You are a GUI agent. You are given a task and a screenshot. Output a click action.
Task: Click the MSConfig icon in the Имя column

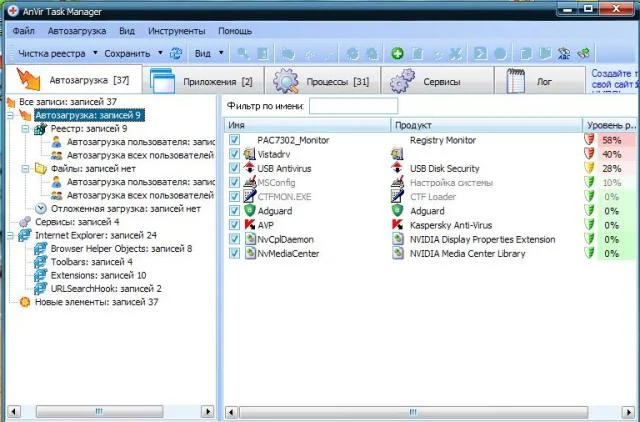(249, 182)
